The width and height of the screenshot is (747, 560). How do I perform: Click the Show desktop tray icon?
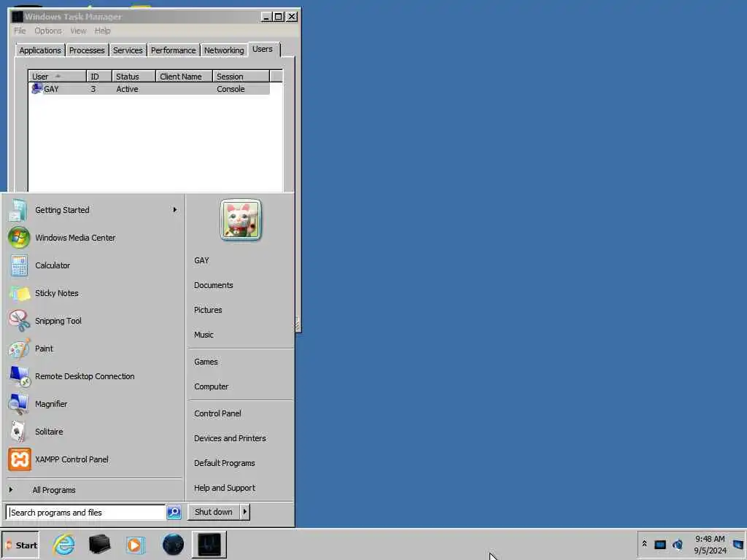pyautogui.click(x=738, y=544)
